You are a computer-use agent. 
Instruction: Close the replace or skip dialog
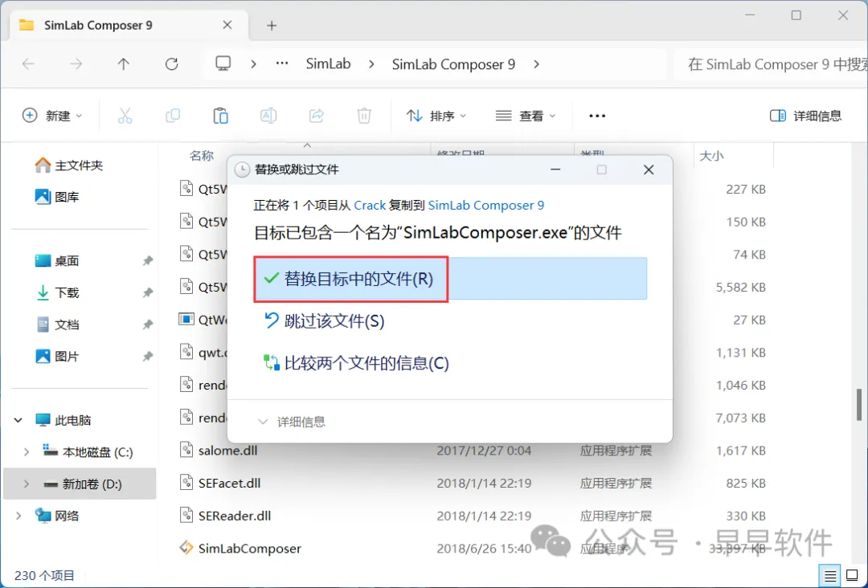click(x=649, y=169)
